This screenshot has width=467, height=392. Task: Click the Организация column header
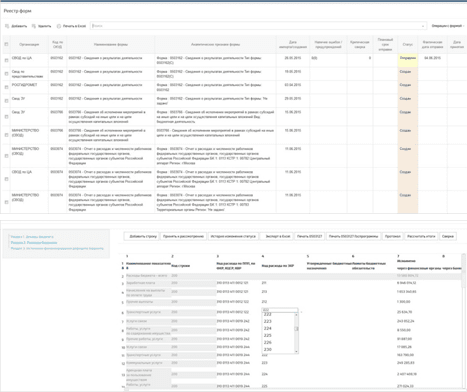point(29,44)
